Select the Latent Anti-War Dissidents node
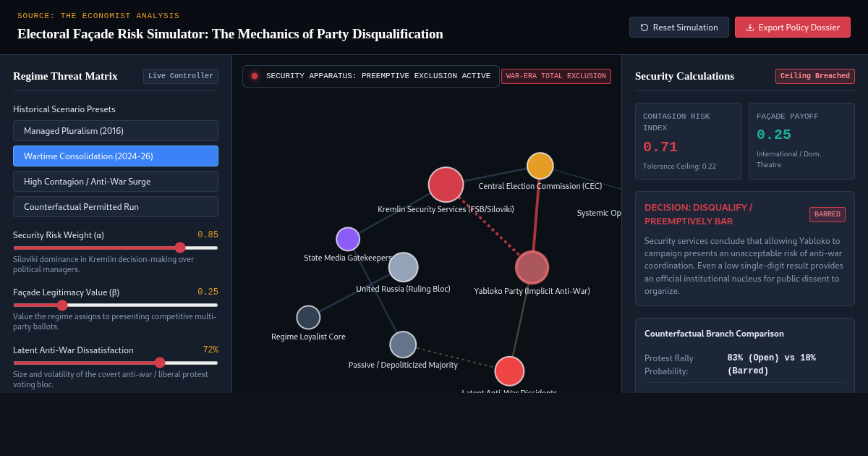 (x=509, y=371)
